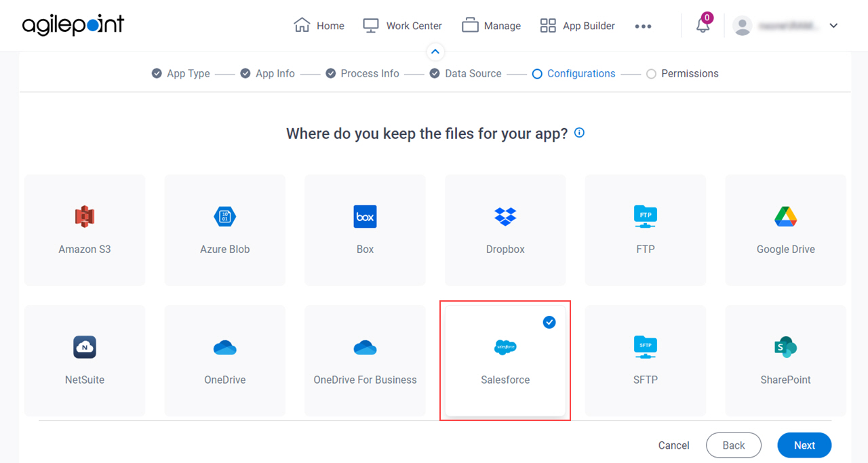868x463 pixels.
Task: Click the Google Drive label text
Action: click(786, 249)
